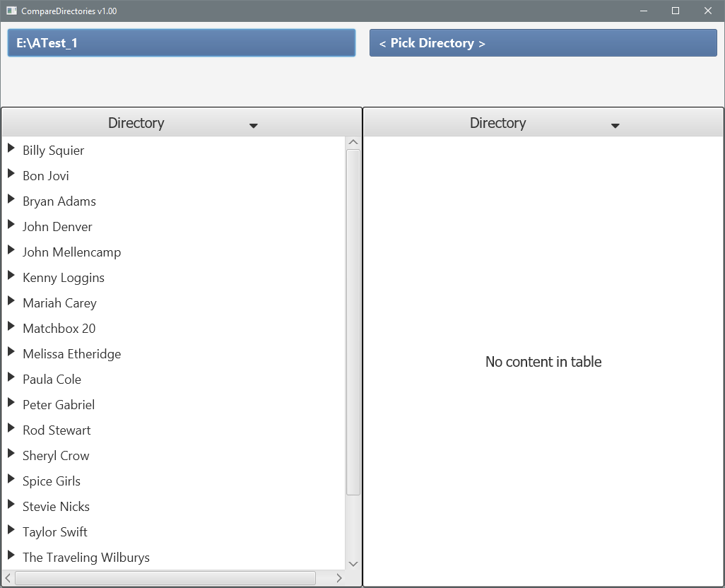
Task: Expand the Taylor Swift folder
Action: tap(11, 530)
